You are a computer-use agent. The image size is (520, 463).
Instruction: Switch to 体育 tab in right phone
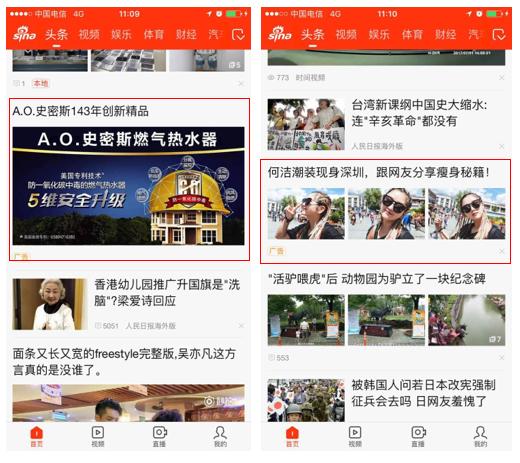pyautogui.click(x=412, y=34)
